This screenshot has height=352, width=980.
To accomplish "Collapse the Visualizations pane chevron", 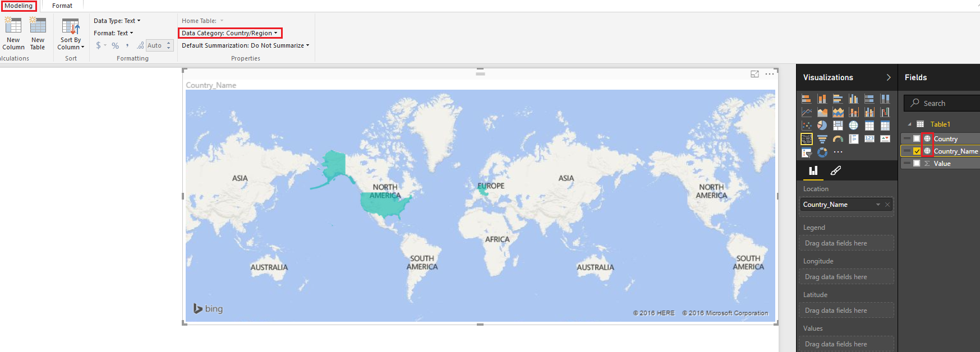I will (x=888, y=77).
